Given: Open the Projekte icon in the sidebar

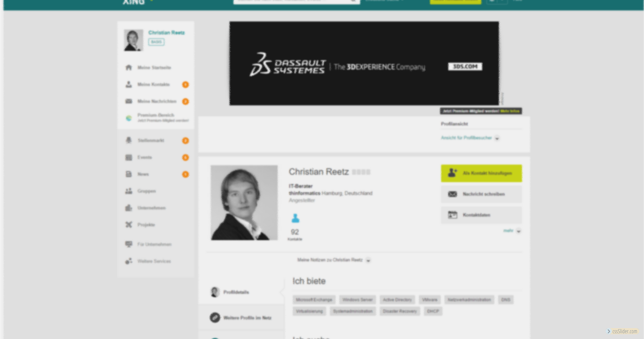Looking at the screenshot, I should point(129,225).
